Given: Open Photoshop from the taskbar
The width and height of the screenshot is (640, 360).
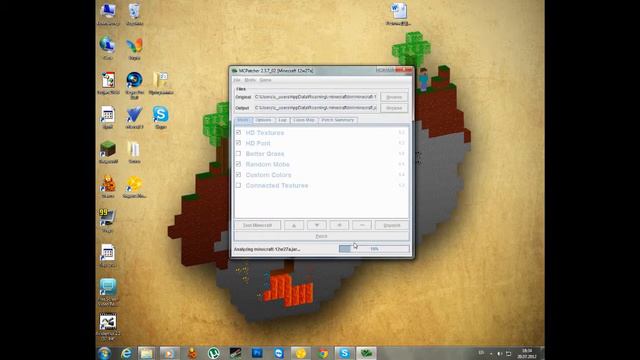Looking at the screenshot, I should click(257, 353).
